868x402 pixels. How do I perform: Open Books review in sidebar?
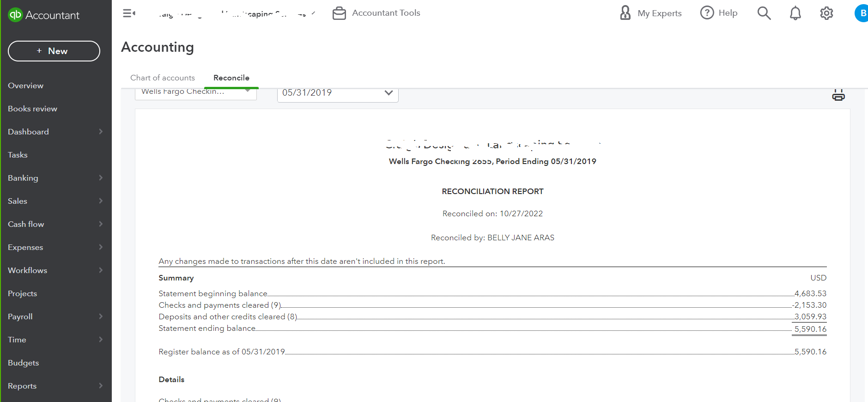[x=33, y=109]
